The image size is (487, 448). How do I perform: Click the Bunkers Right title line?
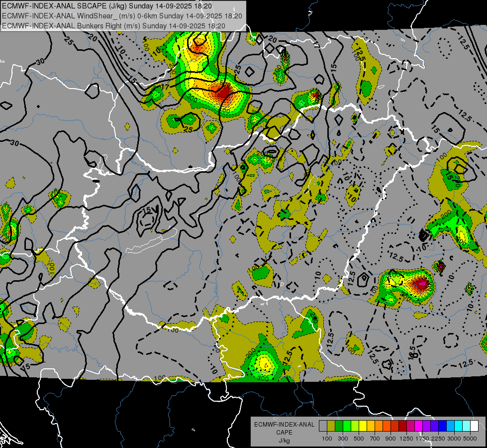pyautogui.click(x=113, y=26)
